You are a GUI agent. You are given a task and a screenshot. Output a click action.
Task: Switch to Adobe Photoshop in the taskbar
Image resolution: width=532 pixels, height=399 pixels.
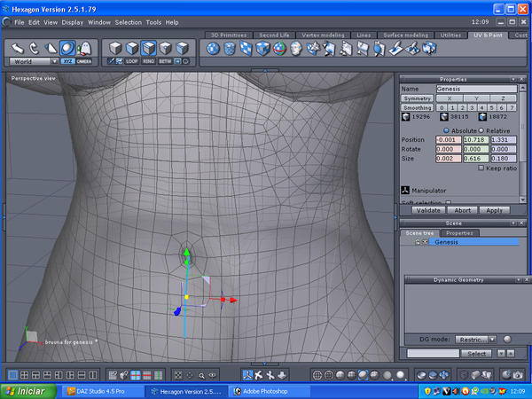point(263,390)
